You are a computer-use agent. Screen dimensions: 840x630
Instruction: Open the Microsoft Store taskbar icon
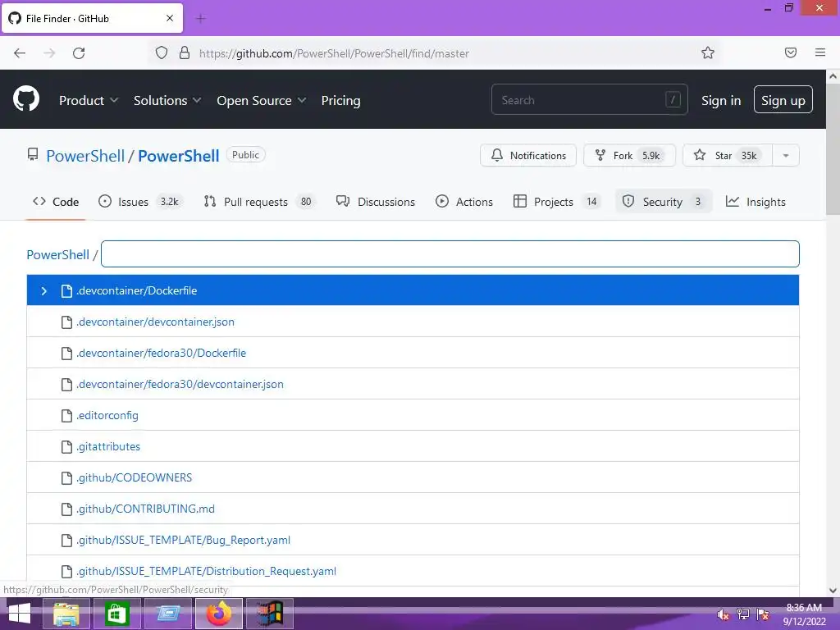click(x=116, y=614)
